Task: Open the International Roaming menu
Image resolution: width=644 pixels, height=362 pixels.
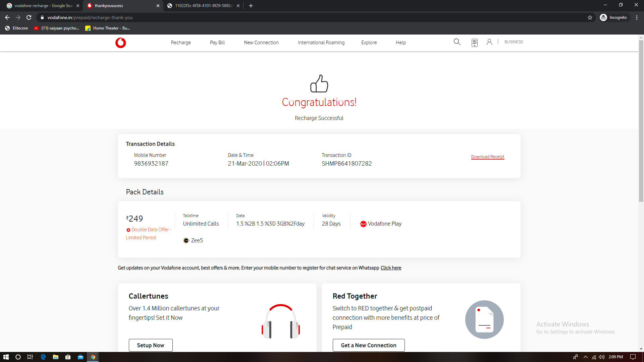Action: pos(321,43)
